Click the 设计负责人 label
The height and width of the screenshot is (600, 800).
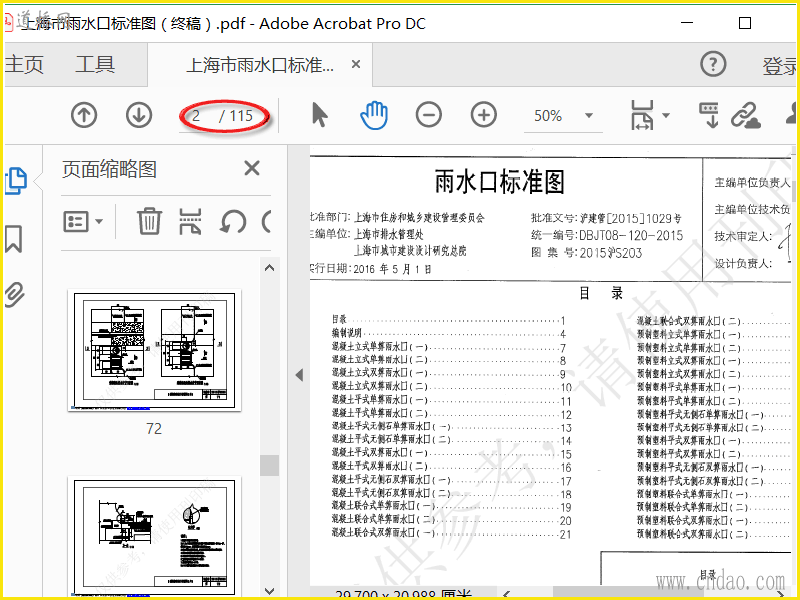click(743, 264)
